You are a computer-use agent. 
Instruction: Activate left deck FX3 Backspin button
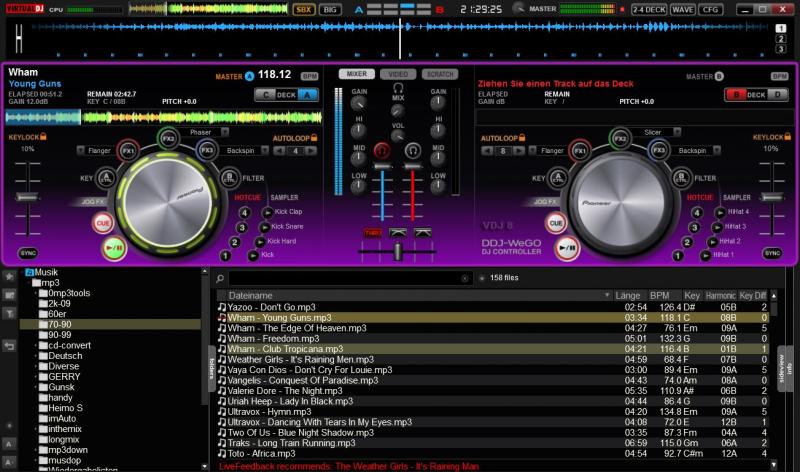pyautogui.click(x=207, y=151)
